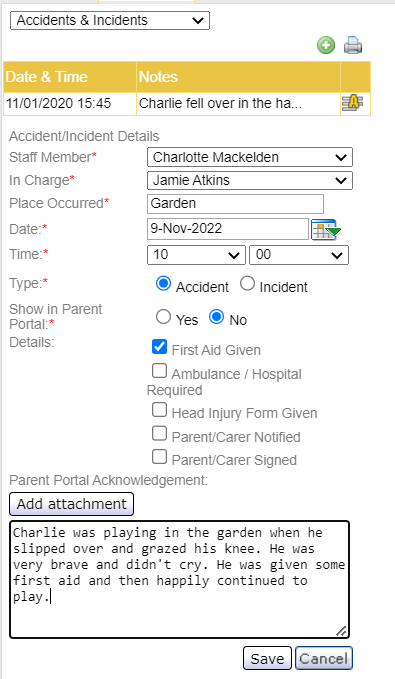The width and height of the screenshot is (395, 679).
Task: Click the green add record icon
Action: (326, 45)
